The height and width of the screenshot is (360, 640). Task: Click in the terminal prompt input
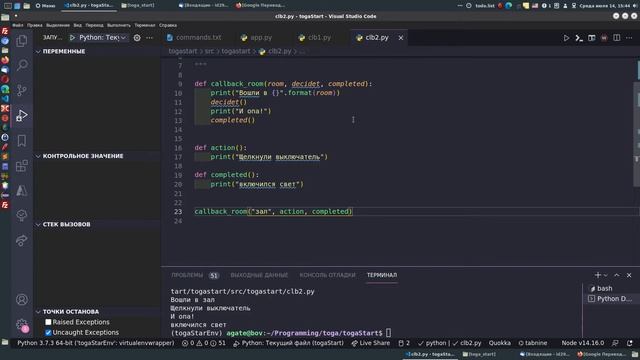point(389,333)
